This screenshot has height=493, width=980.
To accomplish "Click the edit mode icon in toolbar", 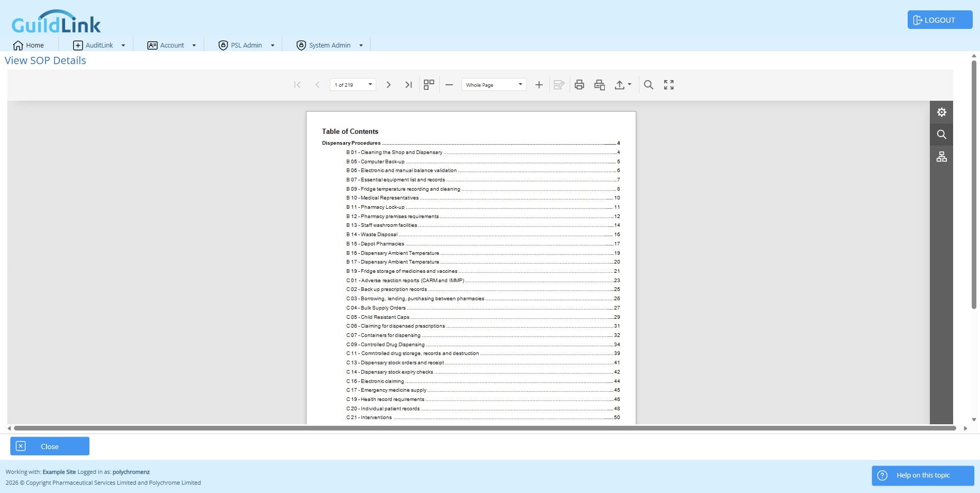I will coord(559,85).
